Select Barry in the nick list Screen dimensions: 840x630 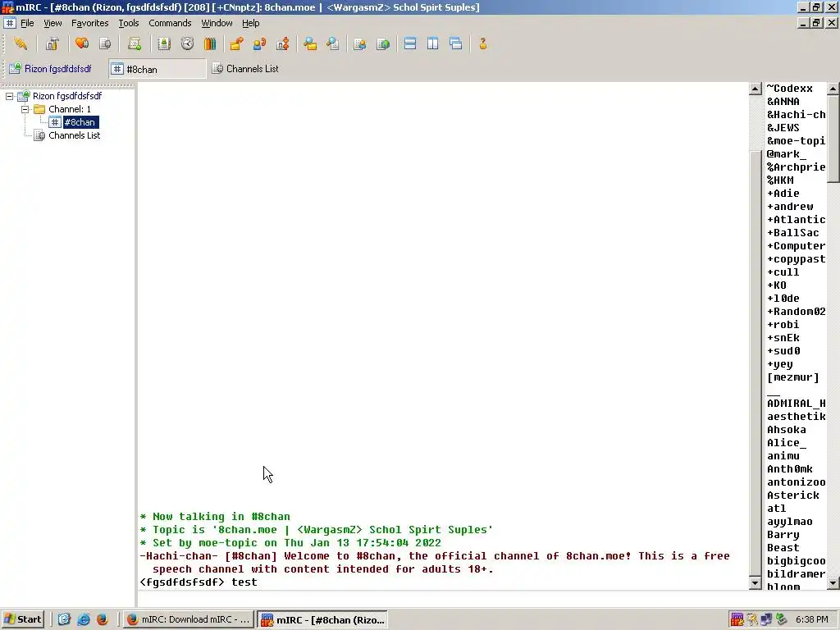tap(783, 535)
